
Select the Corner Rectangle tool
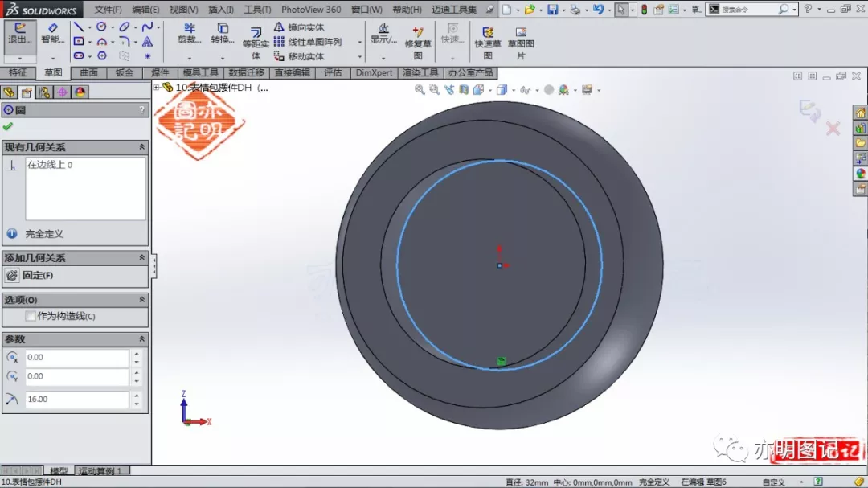click(x=79, y=42)
